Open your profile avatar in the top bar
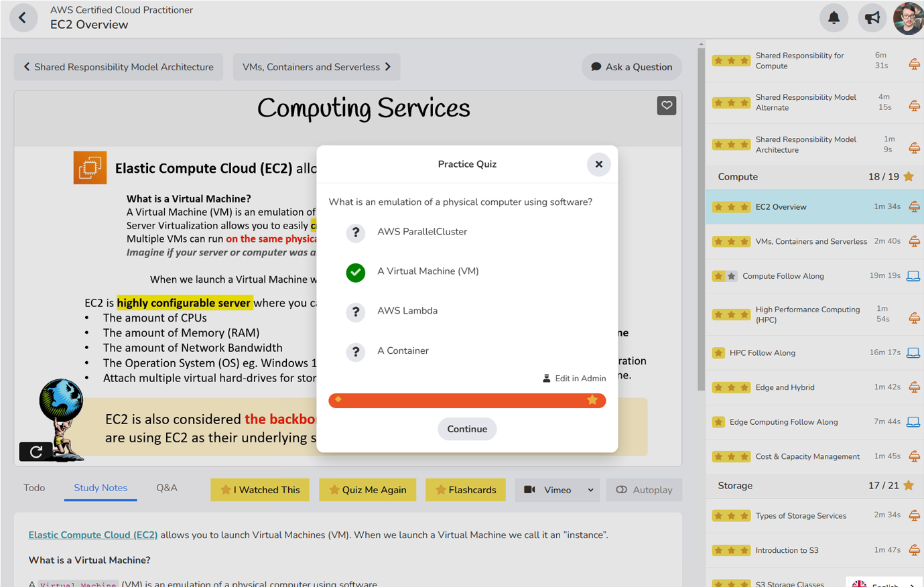Image resolution: width=924 pixels, height=587 pixels. 908,17
